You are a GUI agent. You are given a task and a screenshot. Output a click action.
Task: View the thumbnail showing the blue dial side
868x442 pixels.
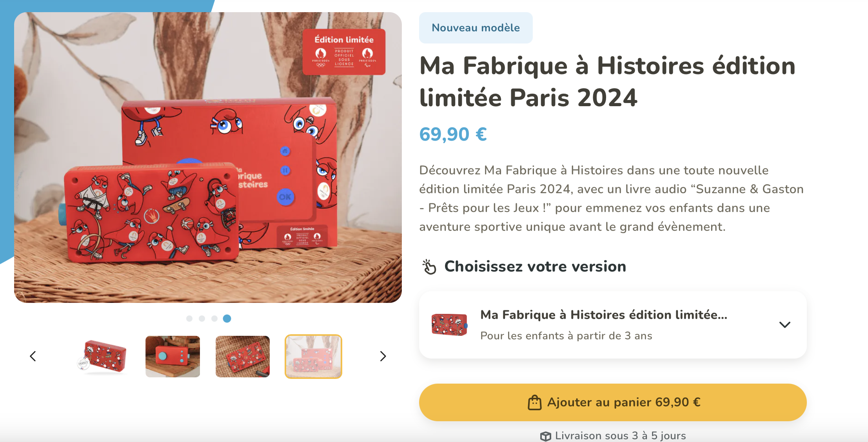tap(173, 356)
